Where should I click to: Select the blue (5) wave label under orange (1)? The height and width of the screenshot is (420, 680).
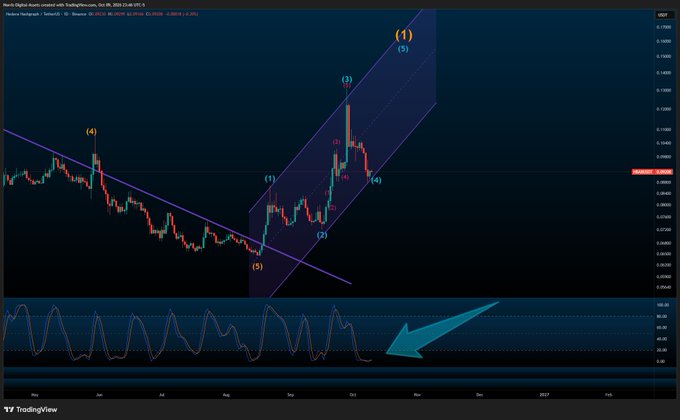pyautogui.click(x=403, y=49)
